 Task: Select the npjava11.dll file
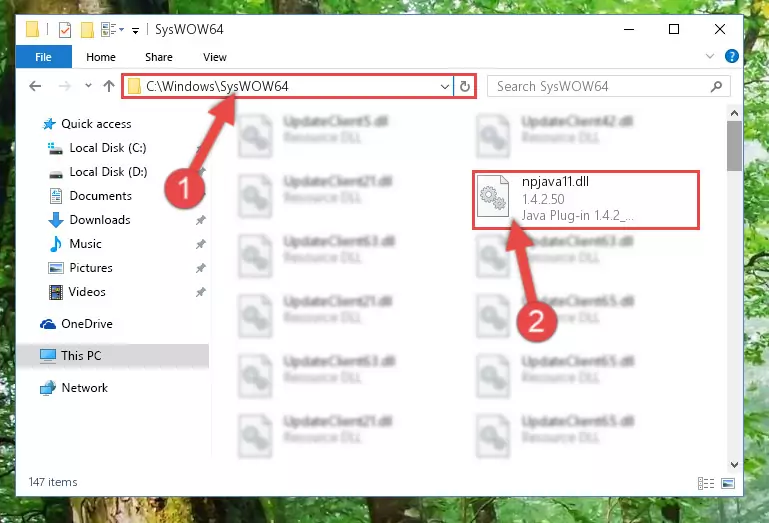(x=586, y=199)
